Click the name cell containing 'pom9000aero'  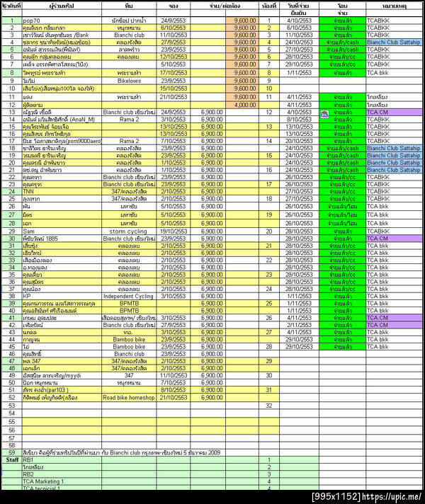pyautogui.click(x=62, y=141)
